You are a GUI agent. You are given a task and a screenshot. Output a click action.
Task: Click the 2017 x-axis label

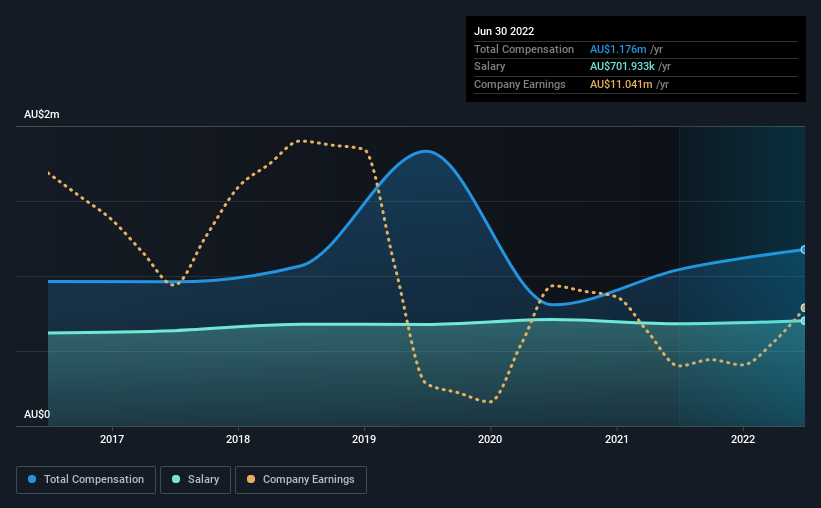(112, 439)
